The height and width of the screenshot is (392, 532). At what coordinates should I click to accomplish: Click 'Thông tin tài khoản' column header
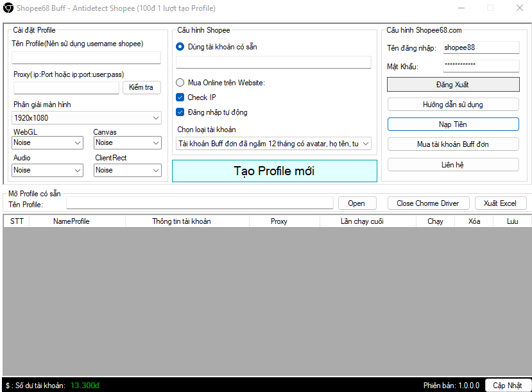pos(187,221)
